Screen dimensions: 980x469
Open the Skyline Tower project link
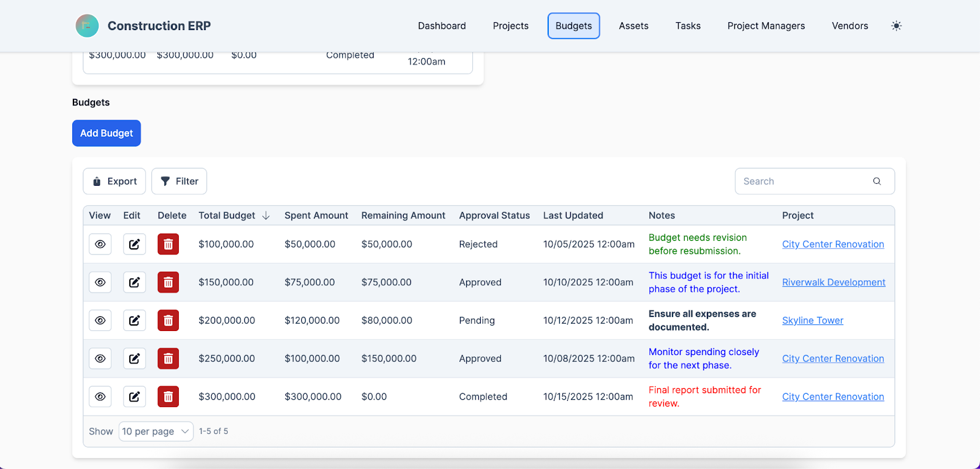coord(812,321)
